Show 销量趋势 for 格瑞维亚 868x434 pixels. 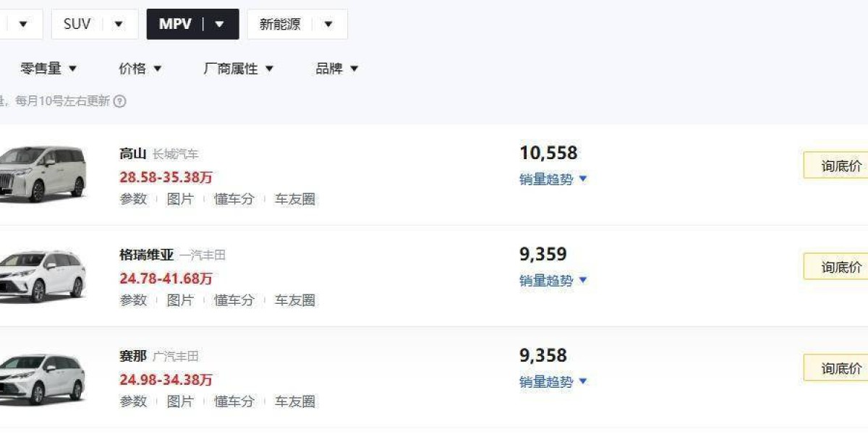click(553, 280)
